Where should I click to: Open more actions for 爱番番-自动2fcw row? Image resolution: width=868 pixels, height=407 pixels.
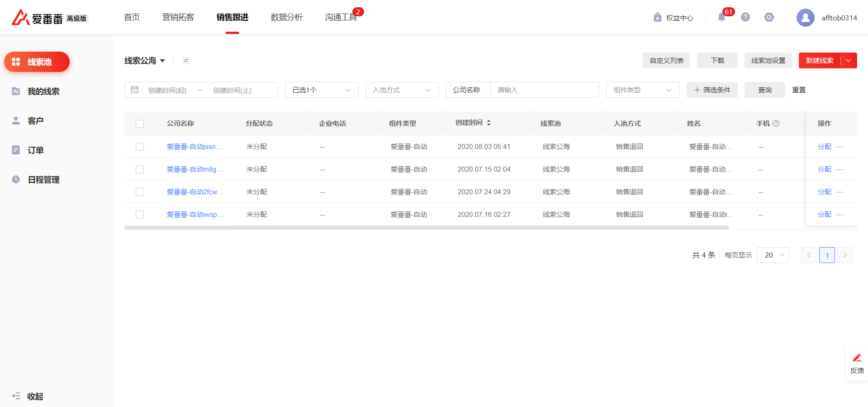pyautogui.click(x=840, y=192)
